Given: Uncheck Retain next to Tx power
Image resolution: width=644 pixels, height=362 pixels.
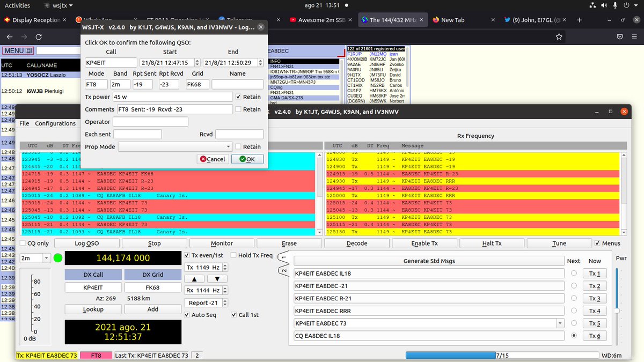Looking at the screenshot, I should point(238,97).
